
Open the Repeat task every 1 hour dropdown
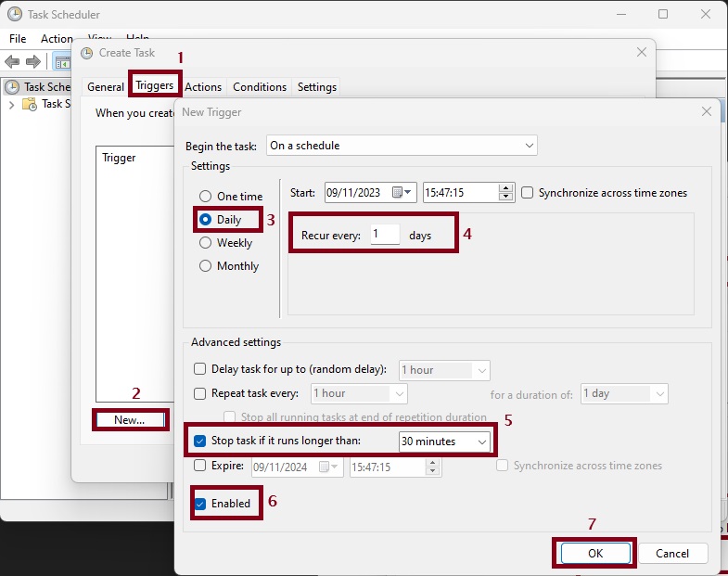(x=359, y=393)
